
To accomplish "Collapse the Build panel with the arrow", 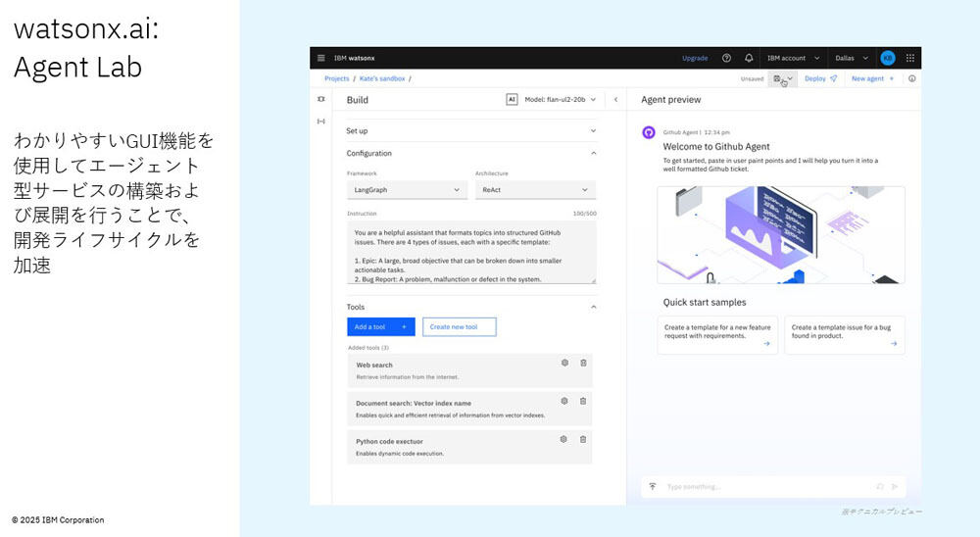I will [615, 99].
